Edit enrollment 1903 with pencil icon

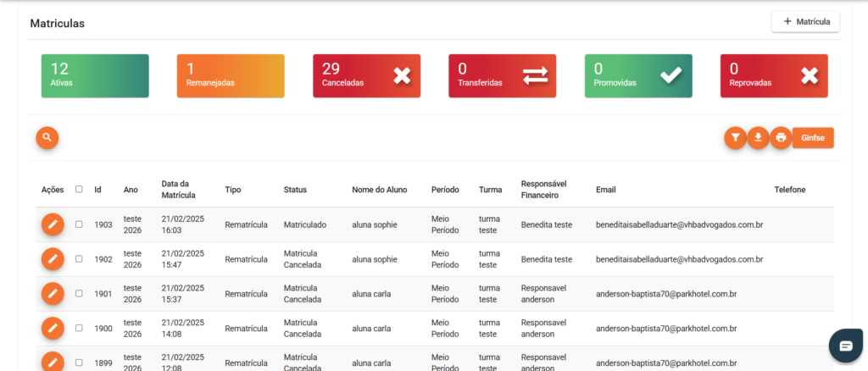point(53,224)
